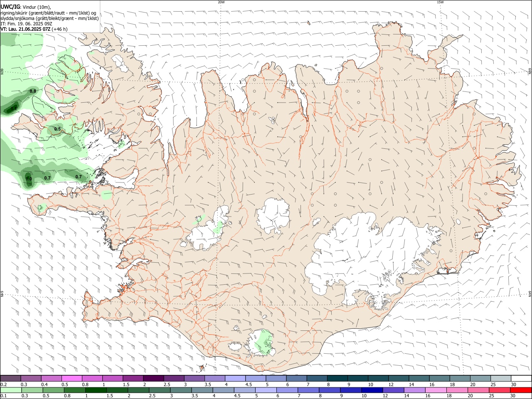Click the 'rigning/skúrir' legend description line

pos(48,12)
